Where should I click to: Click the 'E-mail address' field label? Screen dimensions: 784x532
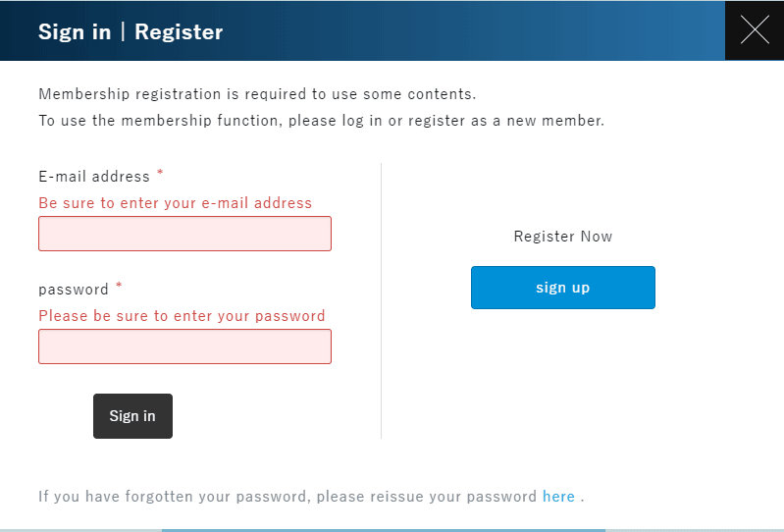coord(94,177)
